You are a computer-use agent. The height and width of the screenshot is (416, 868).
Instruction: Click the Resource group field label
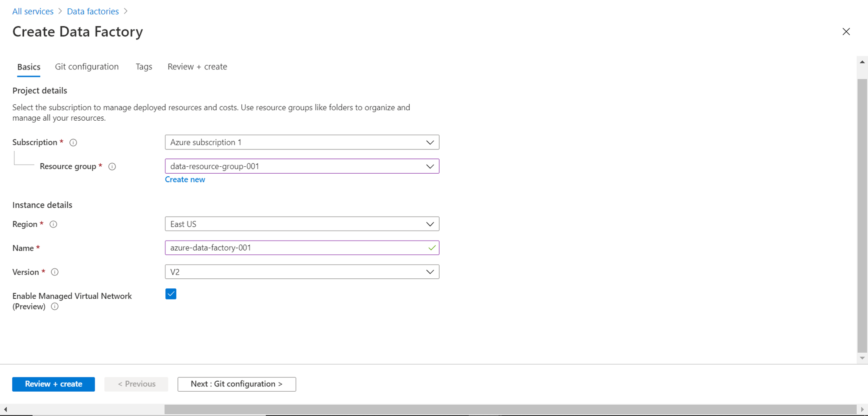click(68, 166)
